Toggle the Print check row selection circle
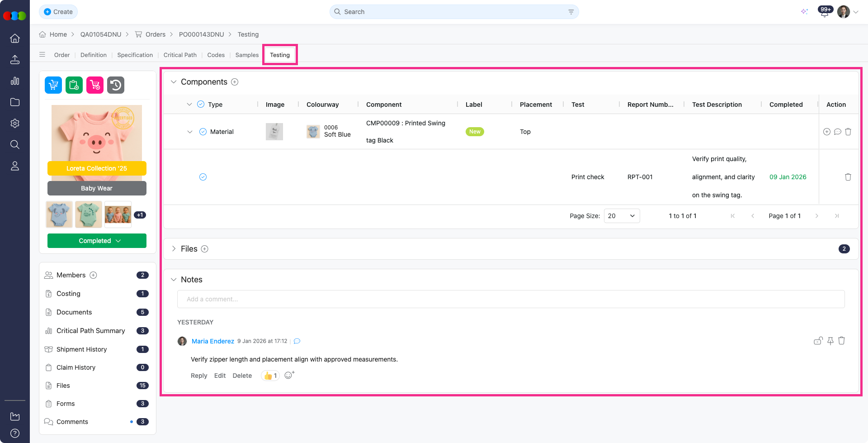 [x=203, y=177]
